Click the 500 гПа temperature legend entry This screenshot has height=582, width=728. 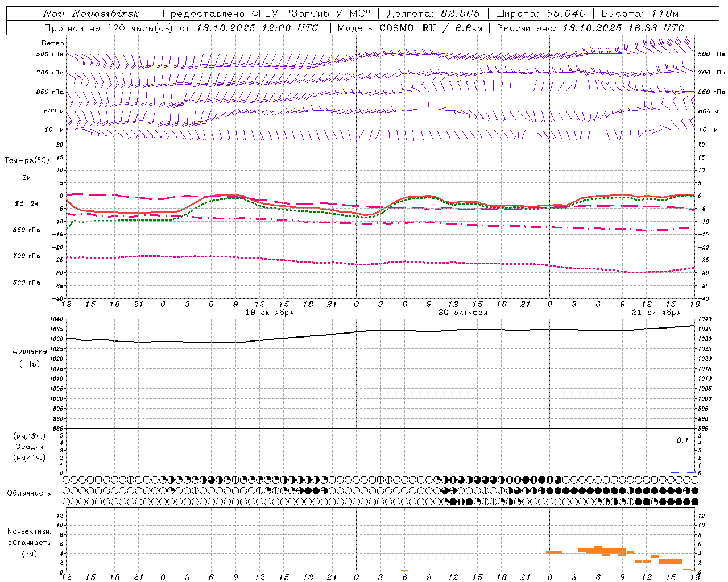click(27, 282)
